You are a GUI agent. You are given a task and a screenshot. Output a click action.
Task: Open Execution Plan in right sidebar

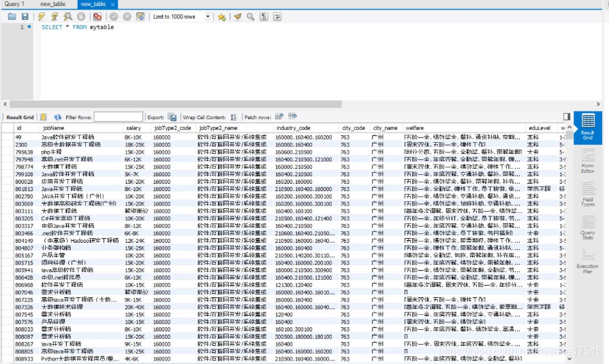tap(588, 261)
